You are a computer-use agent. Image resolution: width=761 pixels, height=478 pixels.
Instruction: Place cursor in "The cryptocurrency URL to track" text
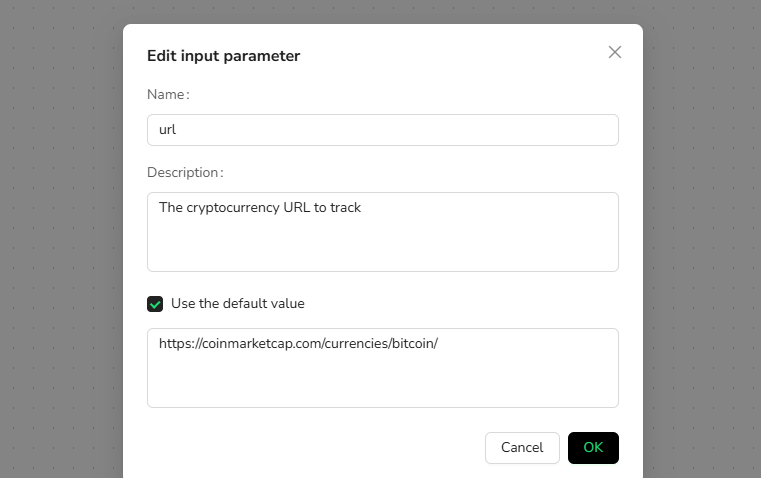pyautogui.click(x=260, y=208)
